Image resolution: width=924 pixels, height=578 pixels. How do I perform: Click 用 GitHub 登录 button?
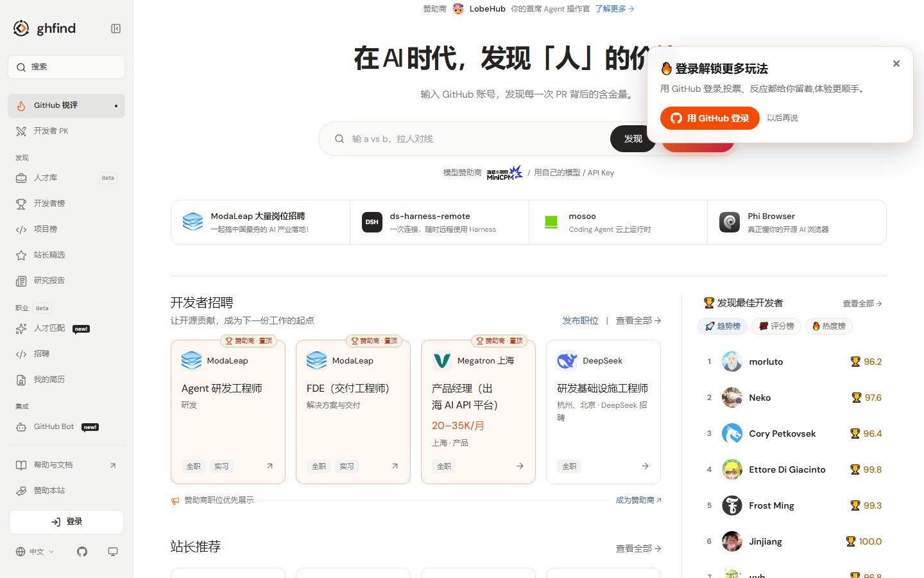tap(710, 118)
